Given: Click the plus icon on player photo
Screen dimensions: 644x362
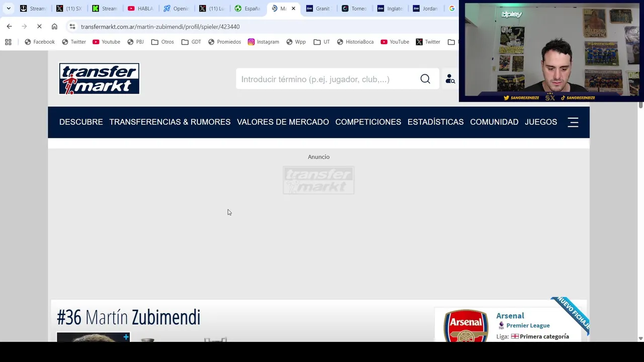Looking at the screenshot, I should (126, 337).
